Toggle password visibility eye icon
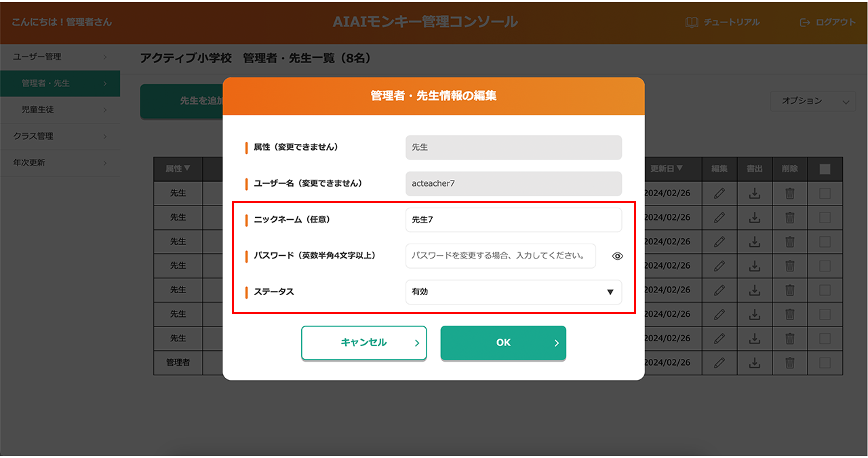868x458 pixels. coord(617,256)
